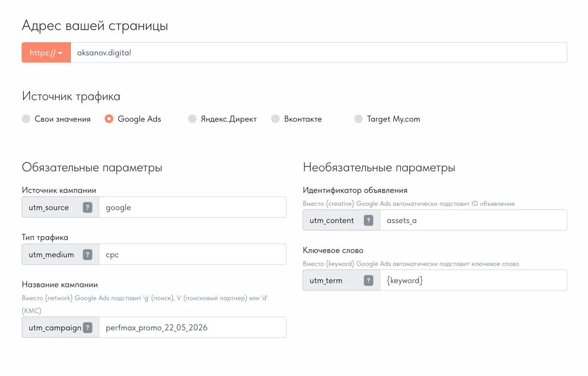
Task: Click the utm_medium label box
Action: click(60, 254)
